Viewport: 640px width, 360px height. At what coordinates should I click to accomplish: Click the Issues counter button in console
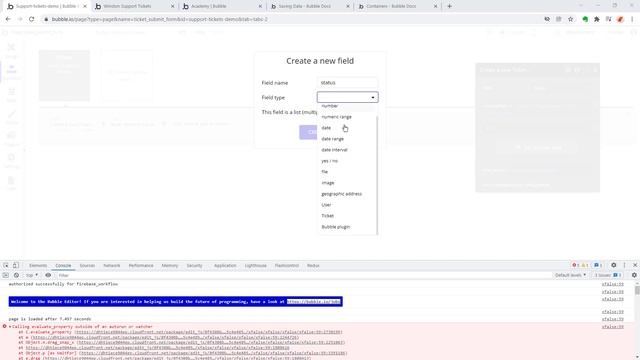[608, 275]
